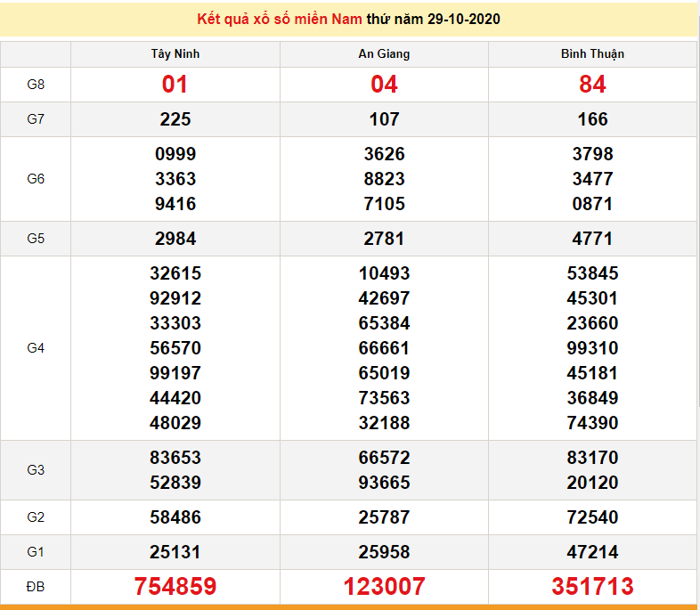Select the G3 number 20120

[x=592, y=483]
